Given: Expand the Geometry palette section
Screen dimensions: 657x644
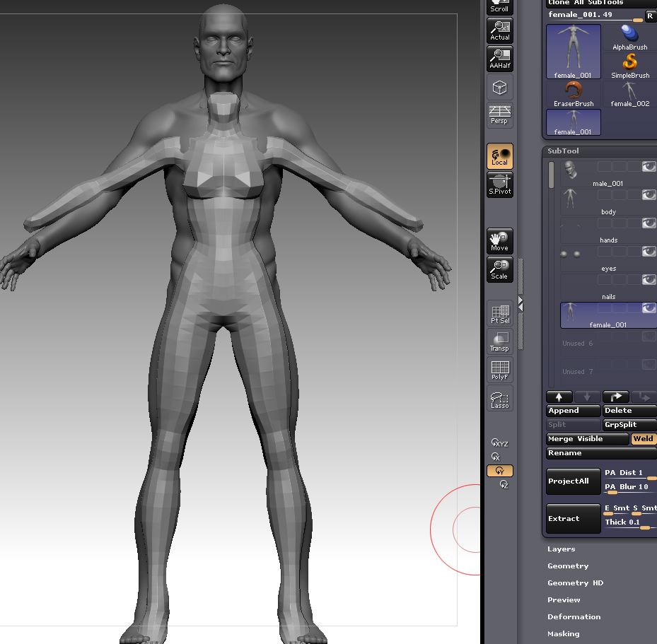Looking at the screenshot, I should 568,566.
